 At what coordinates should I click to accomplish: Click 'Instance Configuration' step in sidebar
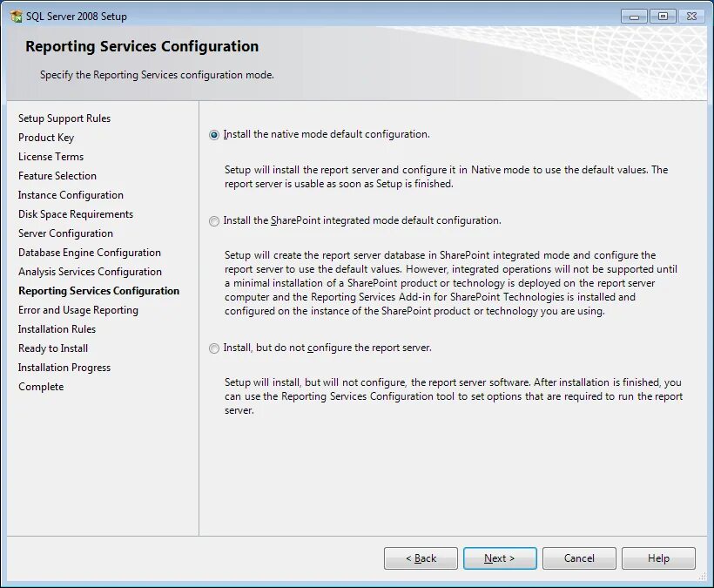(x=71, y=195)
